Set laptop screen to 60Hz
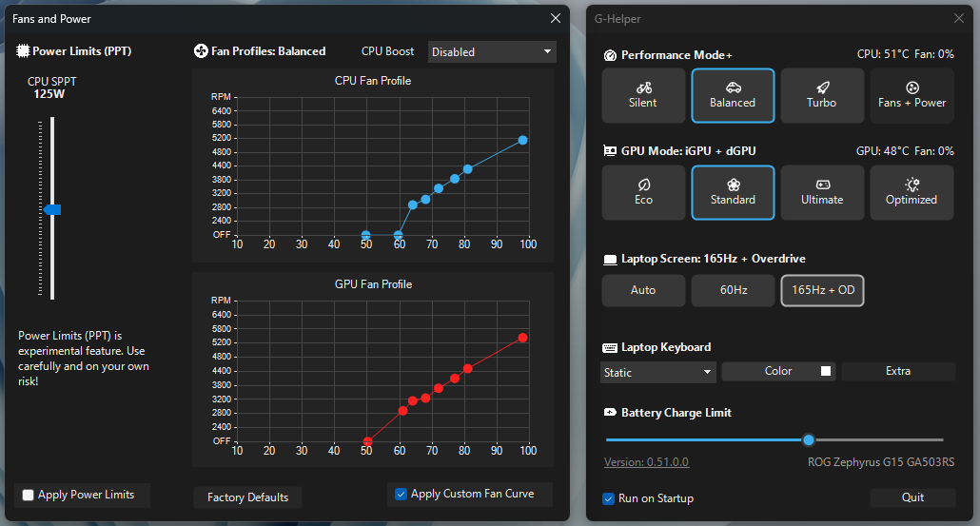The image size is (980, 526). (x=733, y=290)
